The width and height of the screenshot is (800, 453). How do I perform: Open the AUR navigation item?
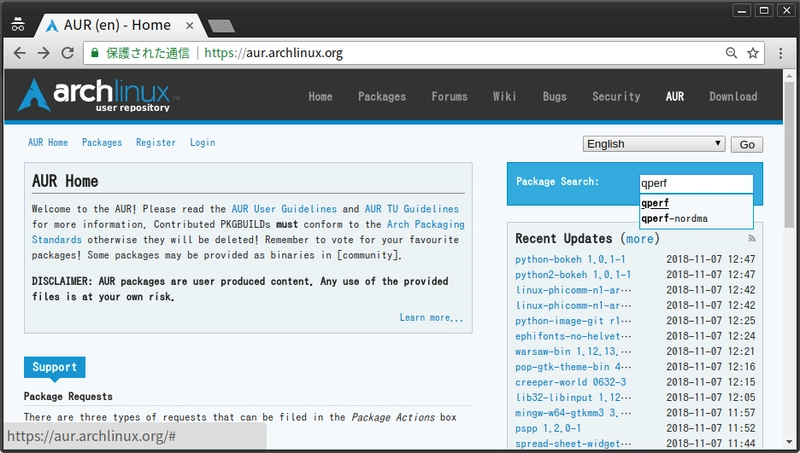coord(674,96)
